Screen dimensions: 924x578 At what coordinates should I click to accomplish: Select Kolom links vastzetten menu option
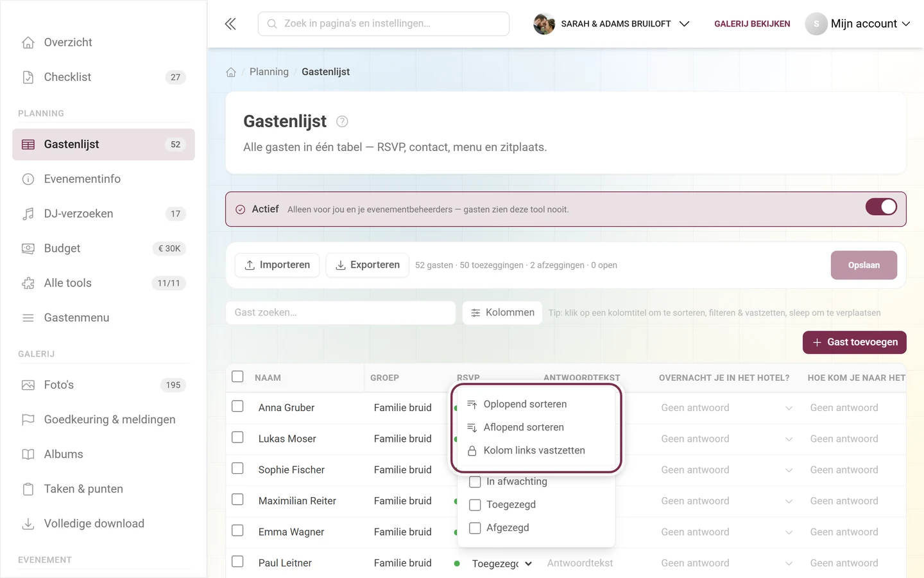point(535,450)
